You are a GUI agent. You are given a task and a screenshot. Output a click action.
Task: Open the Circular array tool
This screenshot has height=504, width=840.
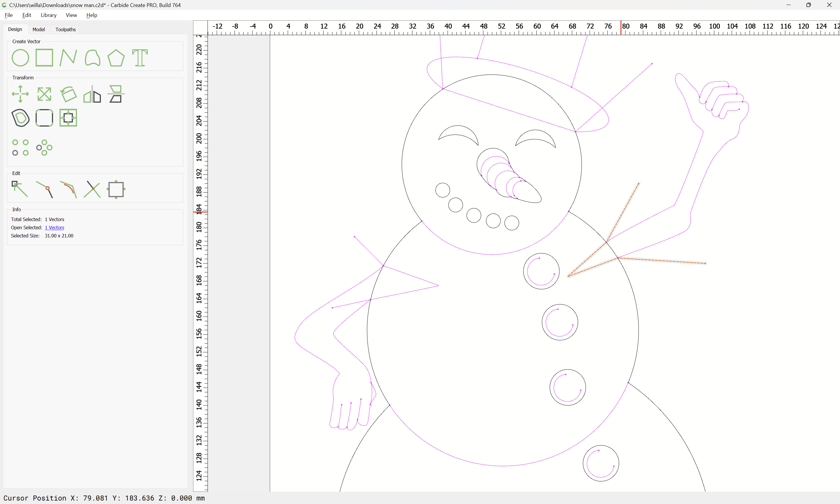coord(44,148)
